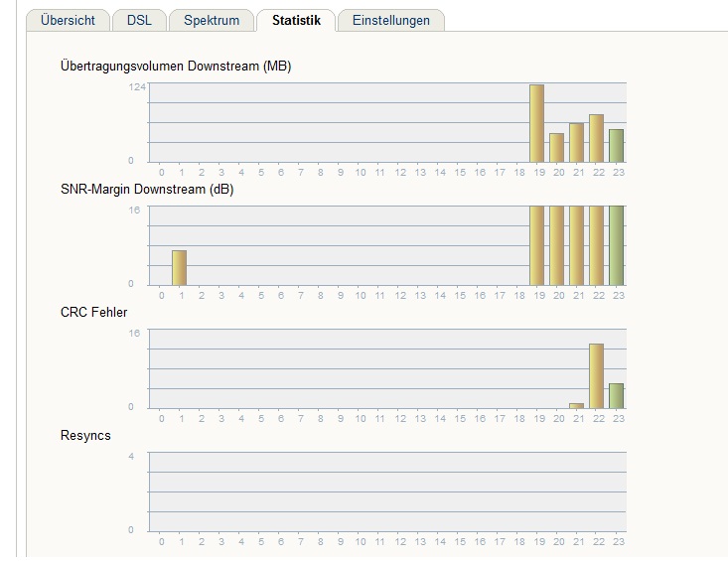The image size is (728, 561).
Task: Click the small CRC Fehler bar at hour 21
Action: pos(577,406)
